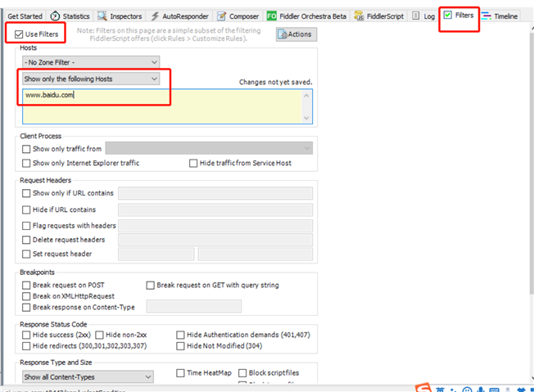
Task: Enable Break request on POST
Action: (x=26, y=285)
